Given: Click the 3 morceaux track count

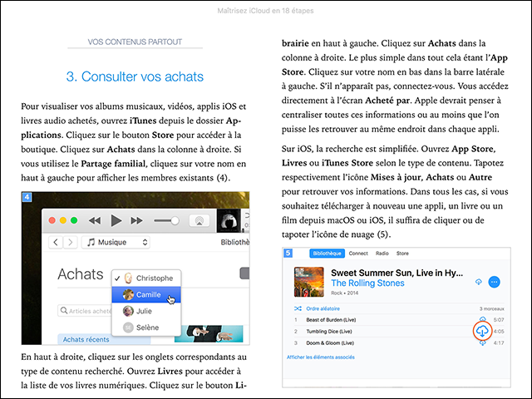Looking at the screenshot, I should point(491,308).
